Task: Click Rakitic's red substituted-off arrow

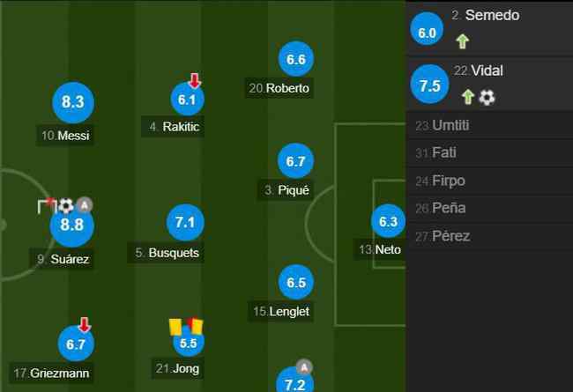Action: [195, 80]
